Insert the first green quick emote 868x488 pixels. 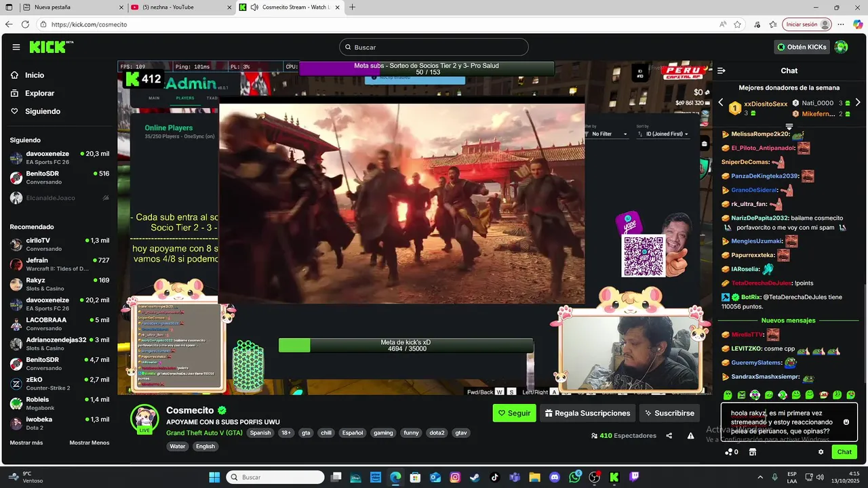point(728,395)
